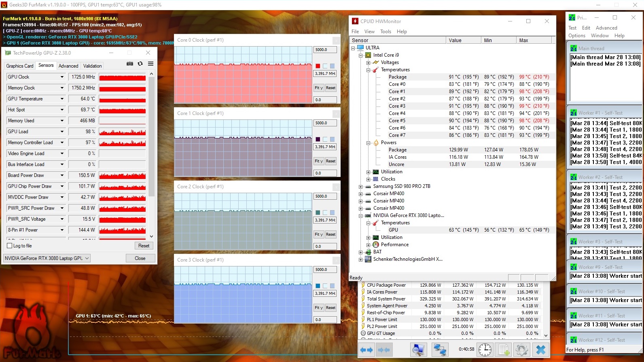Click the Prime95 Worker #1 window icon
Screen dimensions: 644x362
574,113
